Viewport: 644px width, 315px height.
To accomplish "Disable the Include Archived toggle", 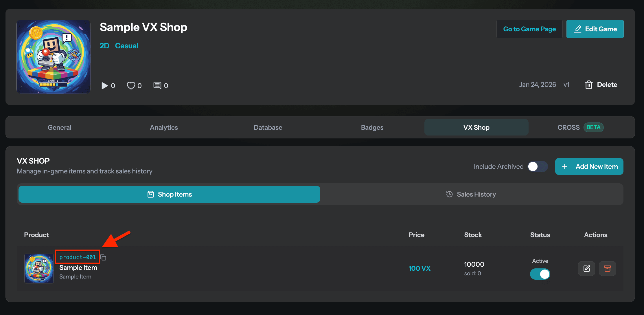I will (x=537, y=166).
